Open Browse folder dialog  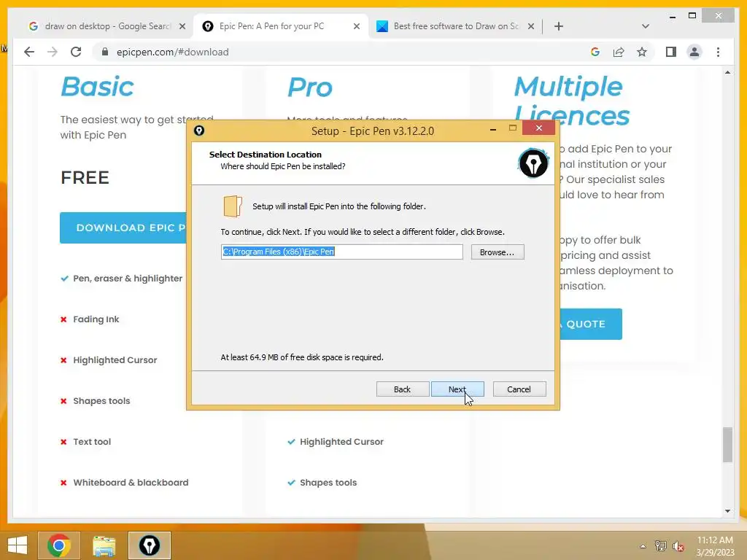[x=498, y=252]
